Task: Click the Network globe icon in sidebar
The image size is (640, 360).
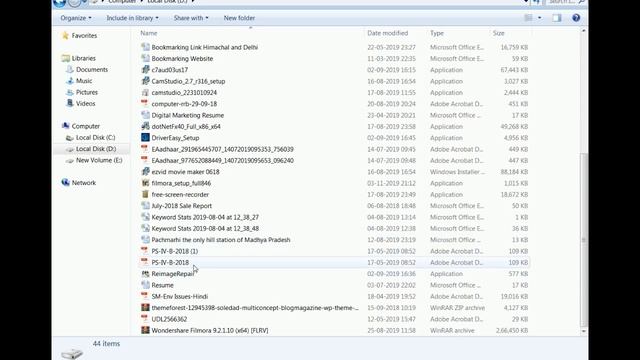Action: coord(65,182)
